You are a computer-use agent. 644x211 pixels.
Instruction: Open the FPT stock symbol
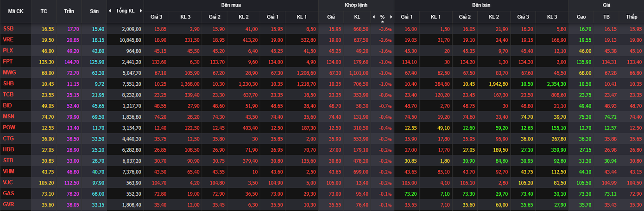(x=8, y=61)
